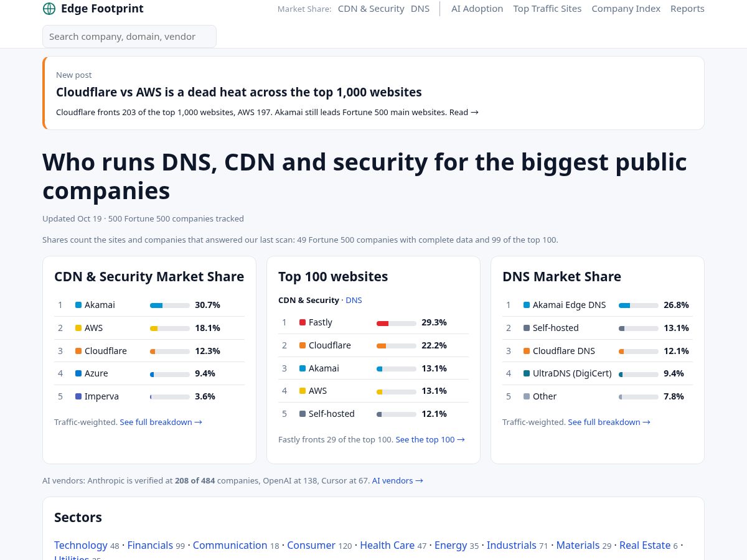The width and height of the screenshot is (747, 560).
Task: Click the Akamai 30.7% share bar
Action: point(170,306)
